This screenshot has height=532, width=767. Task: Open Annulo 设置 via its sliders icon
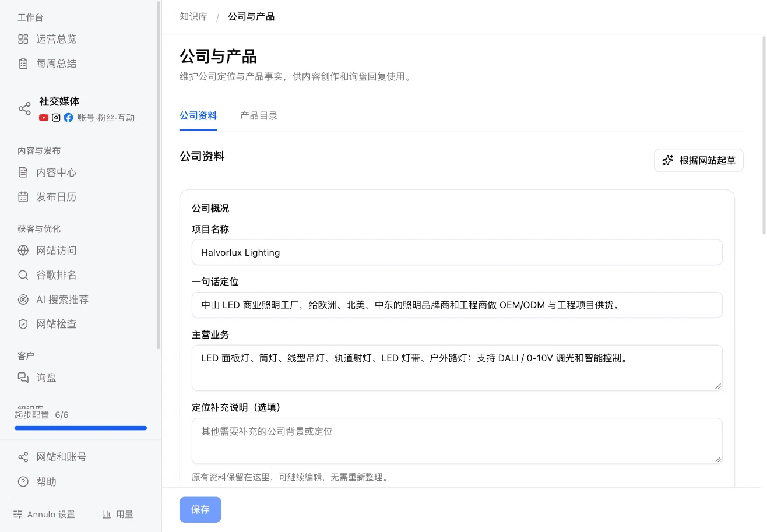coord(18,515)
